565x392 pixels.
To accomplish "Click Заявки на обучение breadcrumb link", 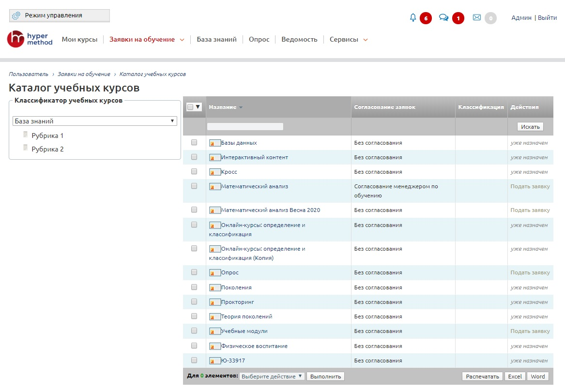I will pyautogui.click(x=84, y=74).
